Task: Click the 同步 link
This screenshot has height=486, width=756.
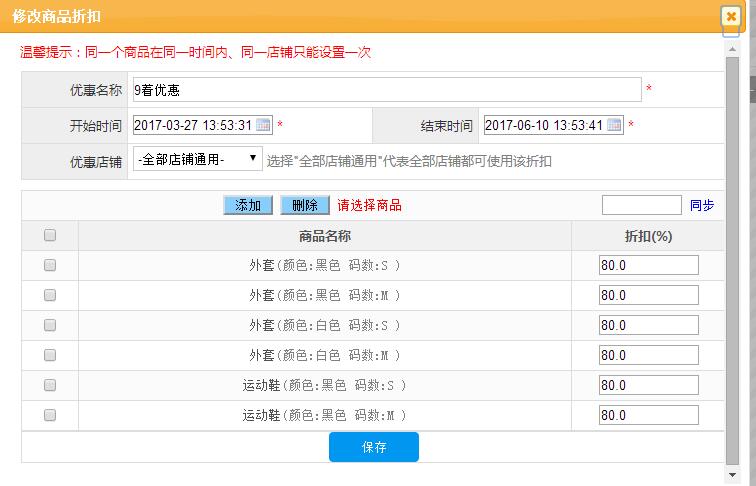Action: [702, 205]
